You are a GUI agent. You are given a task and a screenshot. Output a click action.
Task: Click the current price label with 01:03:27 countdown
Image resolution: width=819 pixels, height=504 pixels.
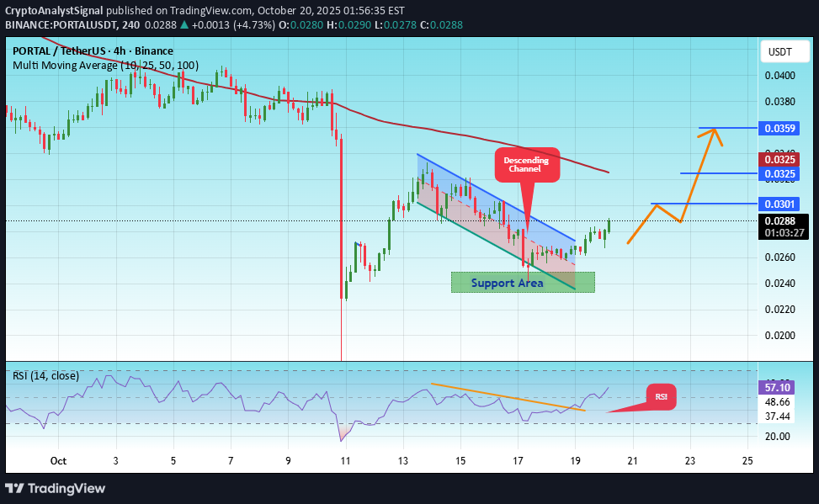pyautogui.click(x=784, y=226)
